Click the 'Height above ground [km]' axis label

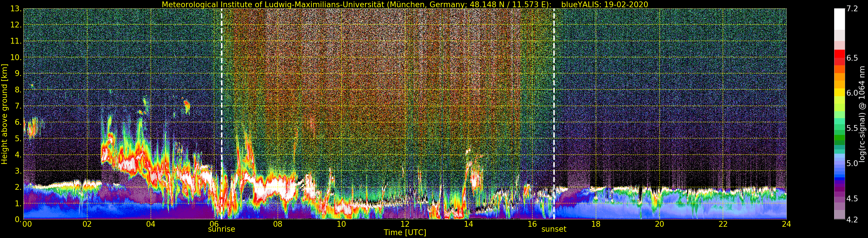[4, 114]
